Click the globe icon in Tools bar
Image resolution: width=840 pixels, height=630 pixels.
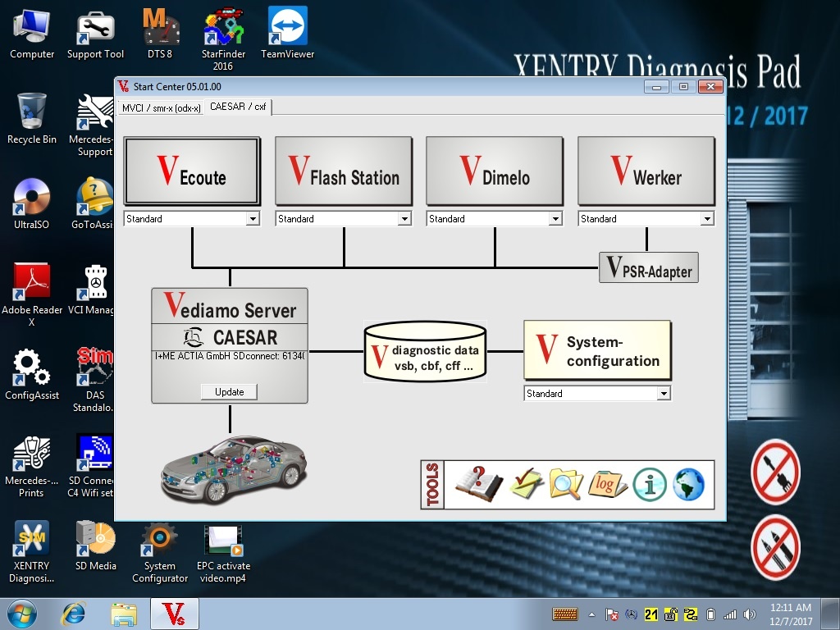click(x=688, y=485)
